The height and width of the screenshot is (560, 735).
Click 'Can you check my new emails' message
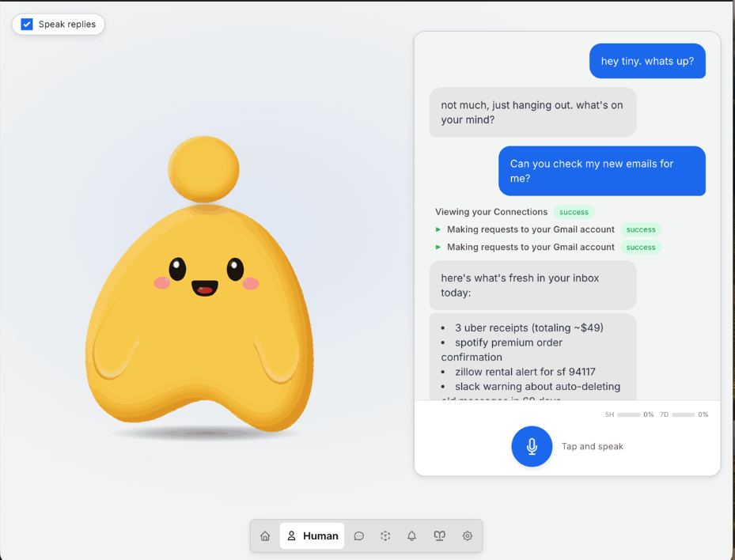click(x=602, y=171)
